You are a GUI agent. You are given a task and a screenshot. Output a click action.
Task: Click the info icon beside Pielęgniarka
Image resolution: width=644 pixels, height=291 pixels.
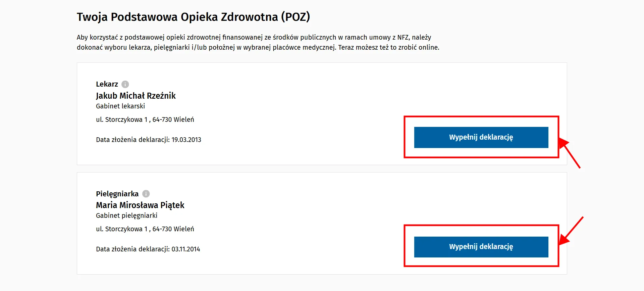[146, 194]
